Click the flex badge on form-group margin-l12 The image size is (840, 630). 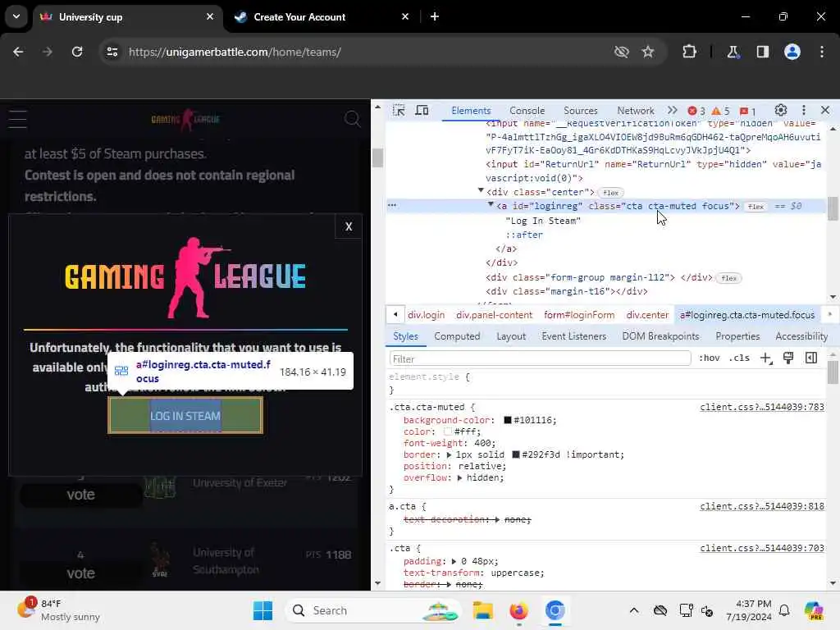[729, 278]
